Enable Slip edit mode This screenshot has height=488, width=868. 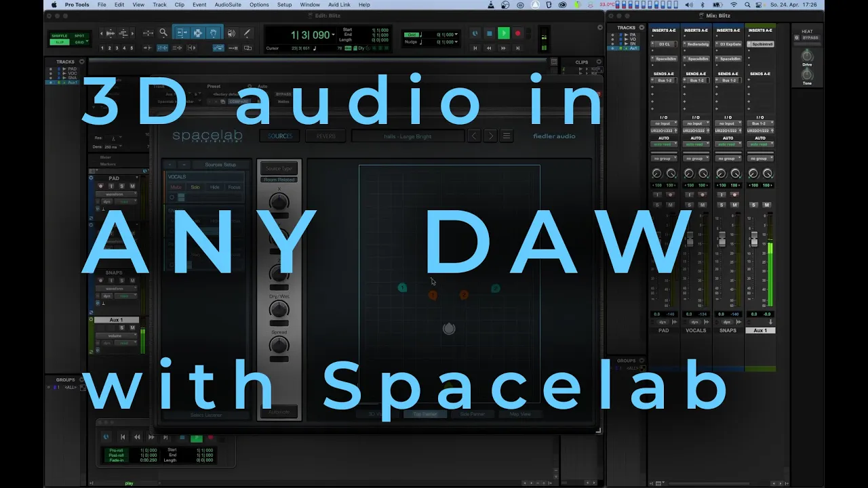[60, 42]
